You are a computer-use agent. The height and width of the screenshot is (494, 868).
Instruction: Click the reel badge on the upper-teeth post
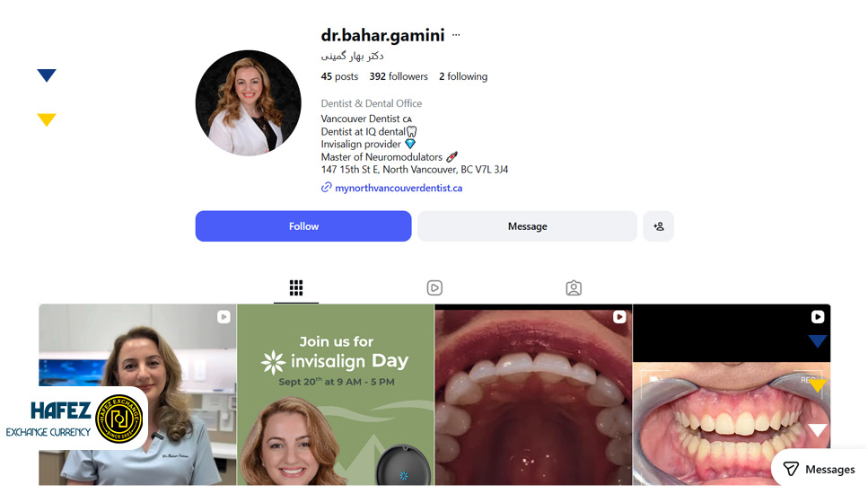point(619,317)
